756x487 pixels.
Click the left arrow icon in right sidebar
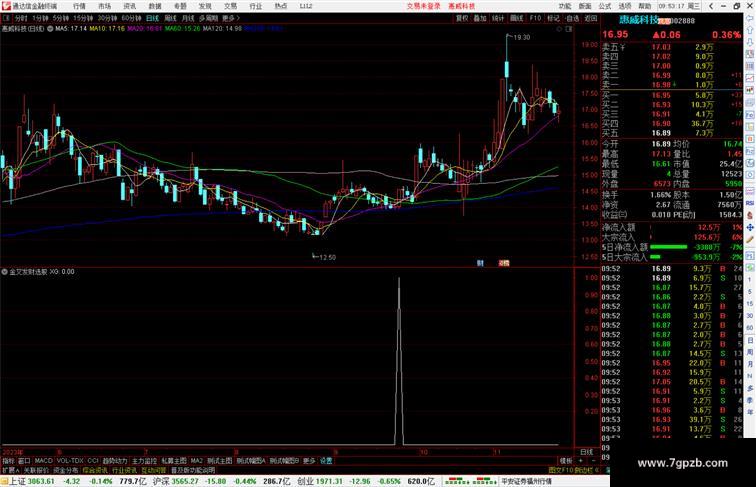(750, 18)
